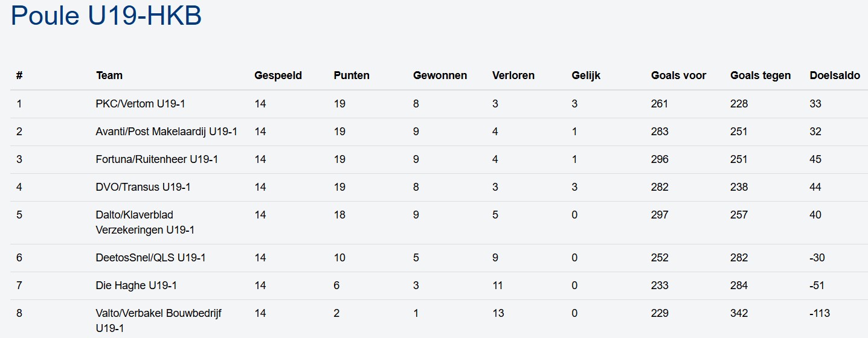The width and height of the screenshot is (868, 338).
Task: Click the Team column header
Action: pos(109,75)
